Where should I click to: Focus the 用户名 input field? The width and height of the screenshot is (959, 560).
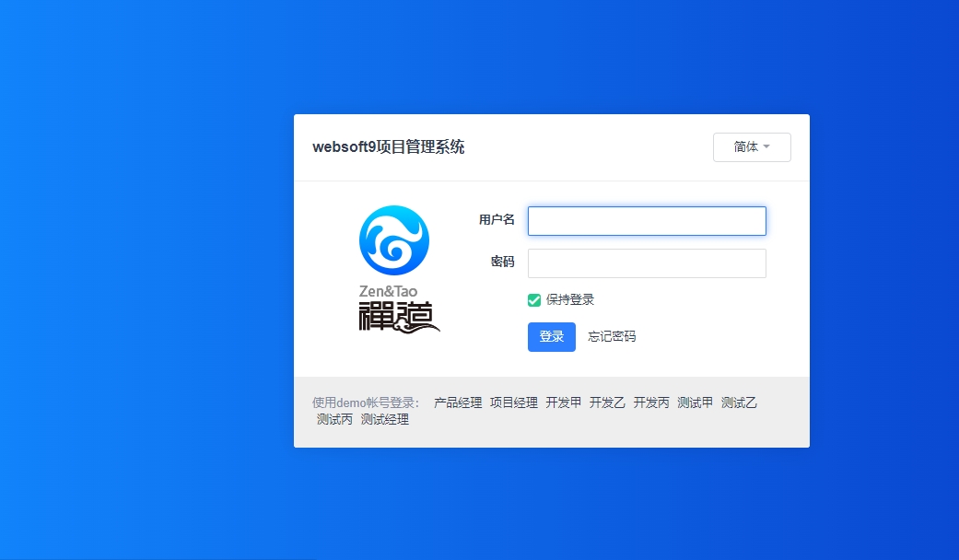647,221
